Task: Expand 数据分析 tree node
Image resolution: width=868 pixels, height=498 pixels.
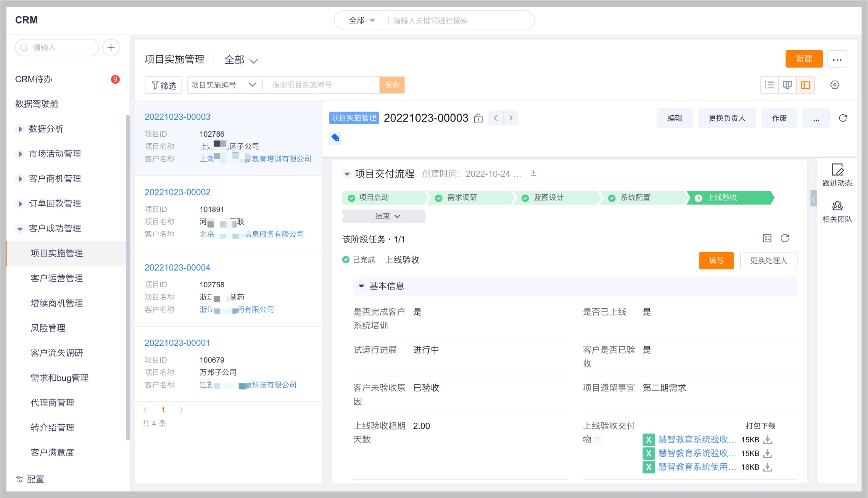Action: (20, 129)
